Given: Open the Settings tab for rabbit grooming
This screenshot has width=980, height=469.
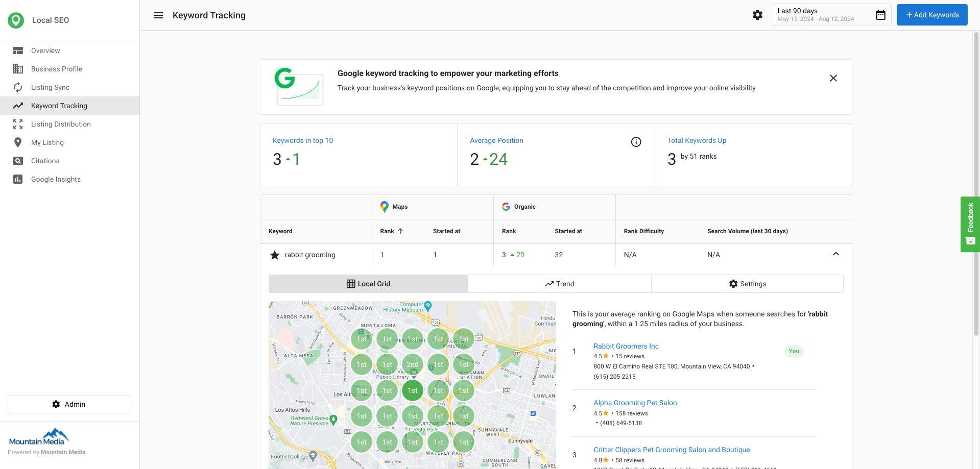Looking at the screenshot, I should pos(747,284).
